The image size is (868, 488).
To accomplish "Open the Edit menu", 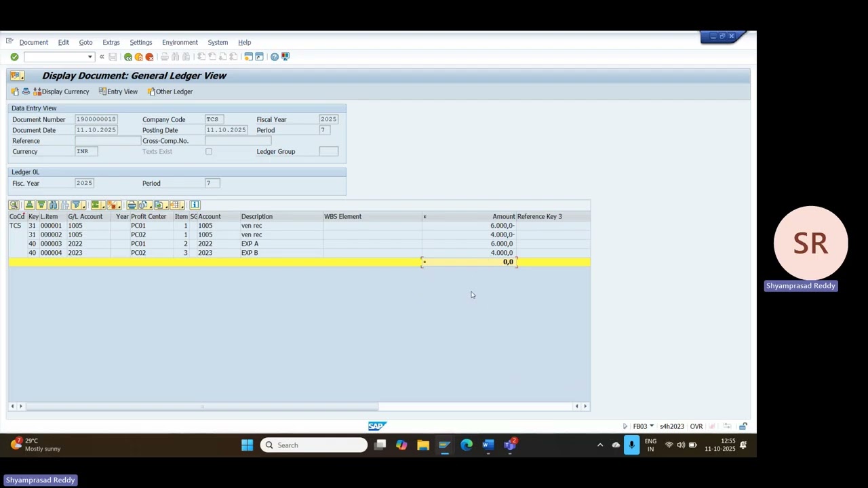I will click(63, 42).
